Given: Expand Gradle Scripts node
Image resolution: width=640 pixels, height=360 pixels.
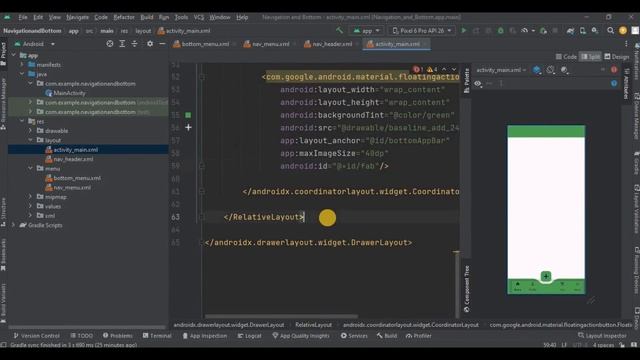Looking at the screenshot, I should coord(14,225).
